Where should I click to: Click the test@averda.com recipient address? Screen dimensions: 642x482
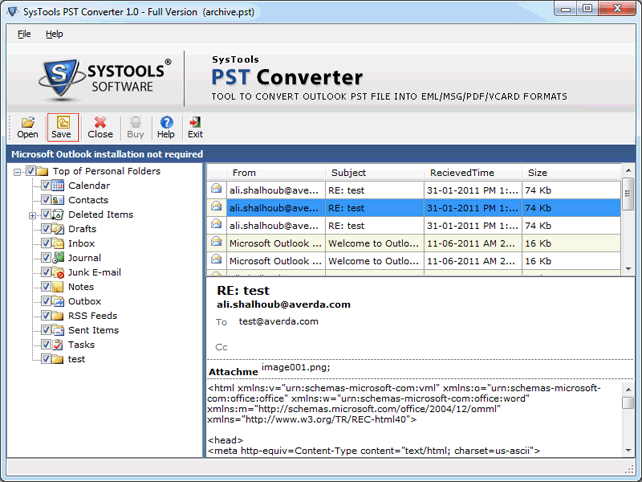tap(278, 321)
